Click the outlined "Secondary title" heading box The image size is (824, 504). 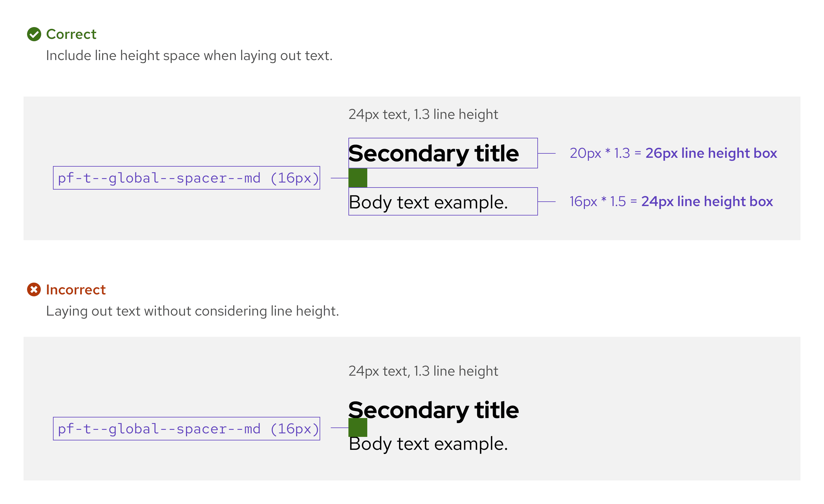pyautogui.click(x=442, y=153)
